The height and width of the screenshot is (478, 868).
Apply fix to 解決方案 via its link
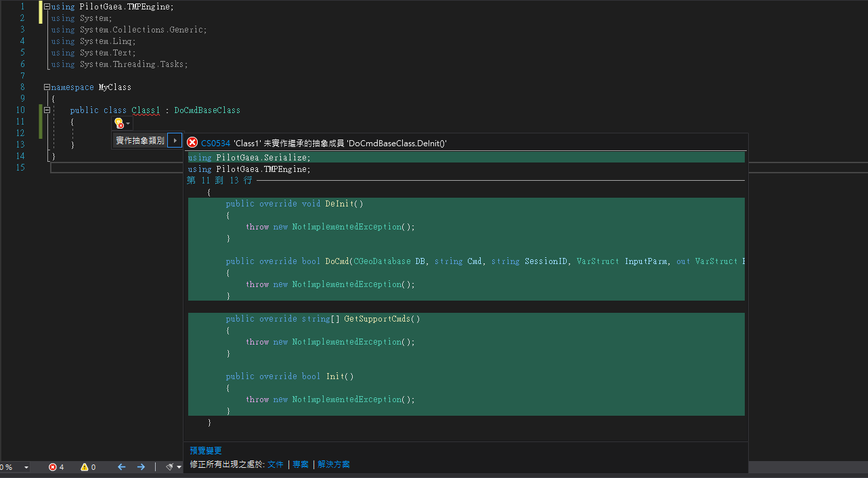tap(334, 464)
